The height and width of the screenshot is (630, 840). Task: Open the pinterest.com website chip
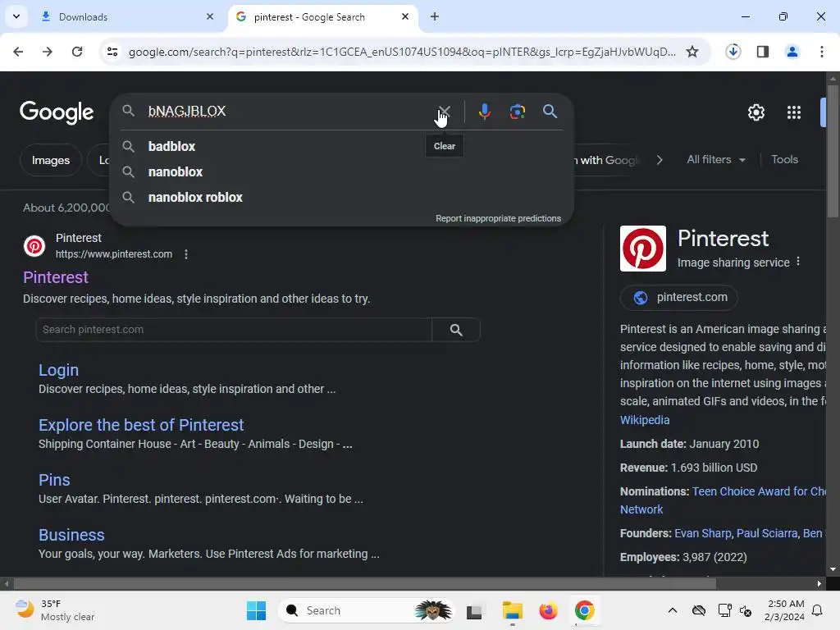678,298
